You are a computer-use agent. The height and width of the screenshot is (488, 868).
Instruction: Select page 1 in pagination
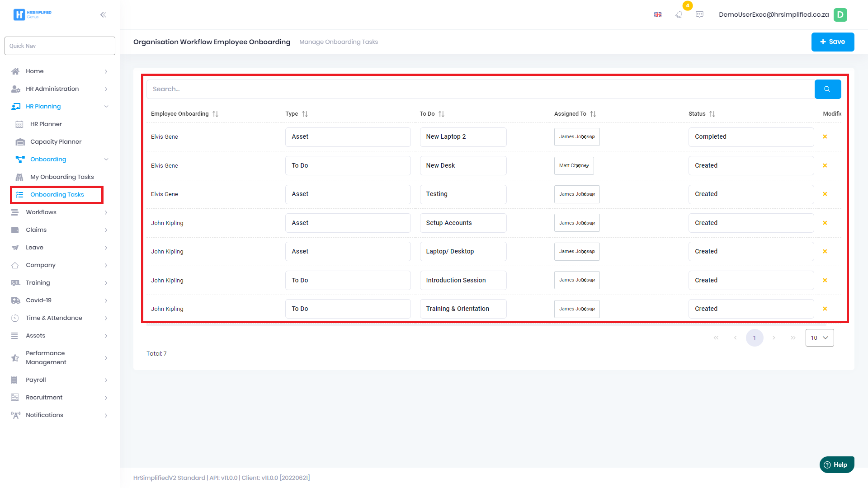[754, 338]
